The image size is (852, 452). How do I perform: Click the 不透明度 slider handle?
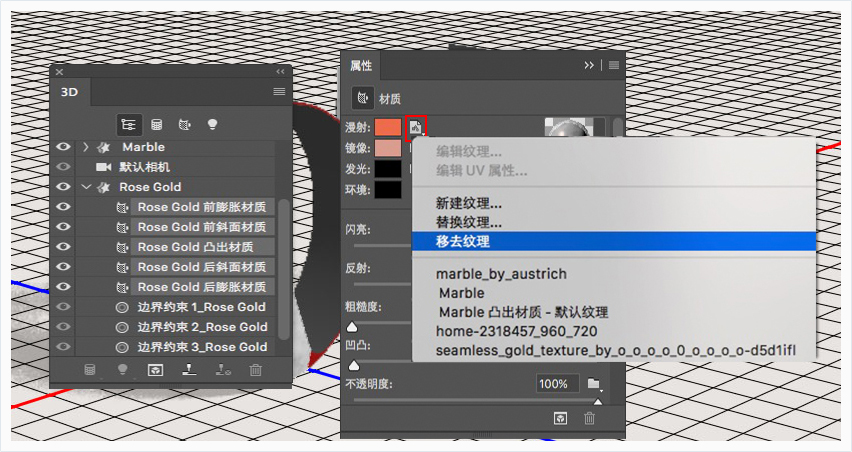pyautogui.click(x=598, y=401)
